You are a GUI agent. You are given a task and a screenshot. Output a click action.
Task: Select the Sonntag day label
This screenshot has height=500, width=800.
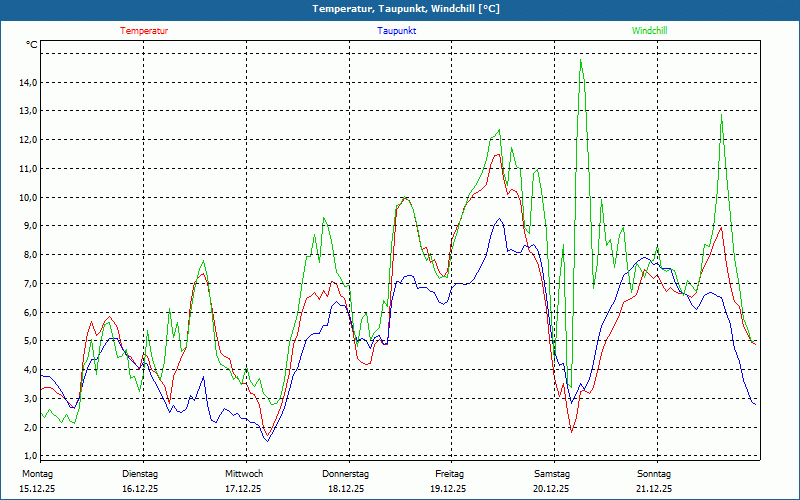tap(654, 474)
